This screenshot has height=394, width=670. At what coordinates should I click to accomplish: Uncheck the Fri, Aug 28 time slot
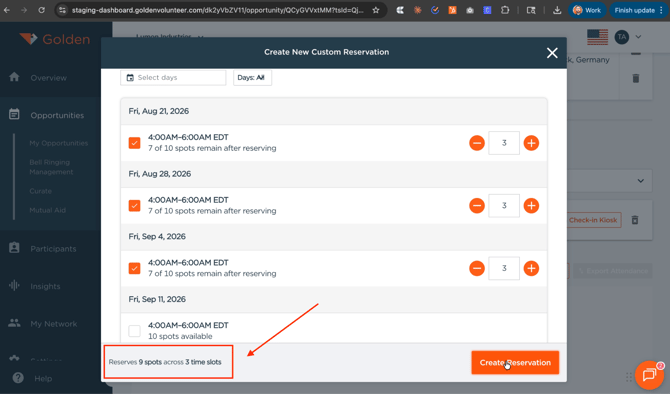click(135, 206)
